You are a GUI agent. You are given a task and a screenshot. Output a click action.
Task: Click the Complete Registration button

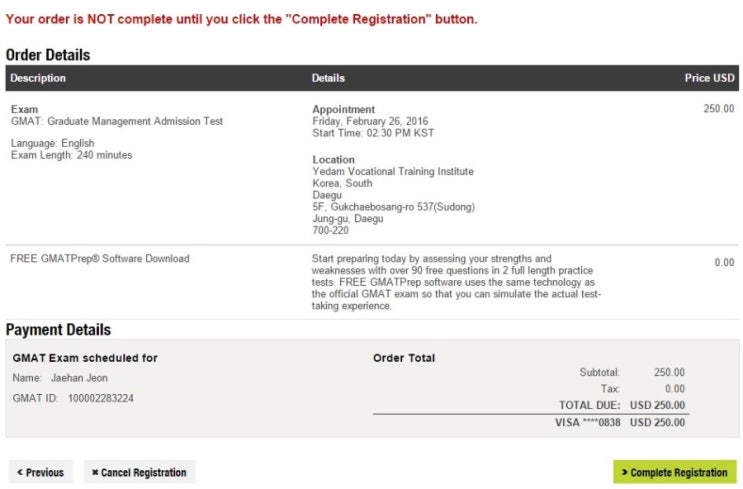click(x=675, y=472)
